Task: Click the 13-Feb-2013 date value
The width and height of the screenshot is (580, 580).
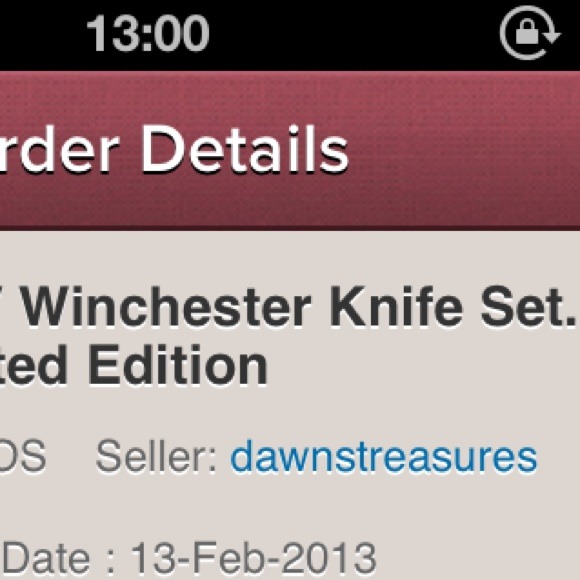Action: click(x=254, y=559)
